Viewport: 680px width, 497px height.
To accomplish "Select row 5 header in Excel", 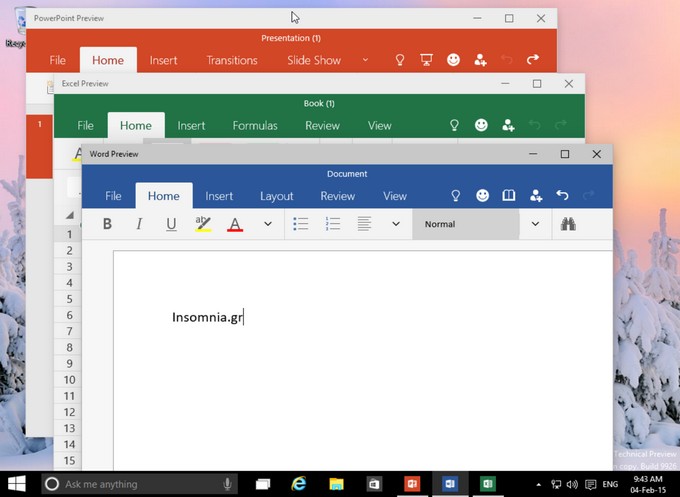I will (x=69, y=299).
